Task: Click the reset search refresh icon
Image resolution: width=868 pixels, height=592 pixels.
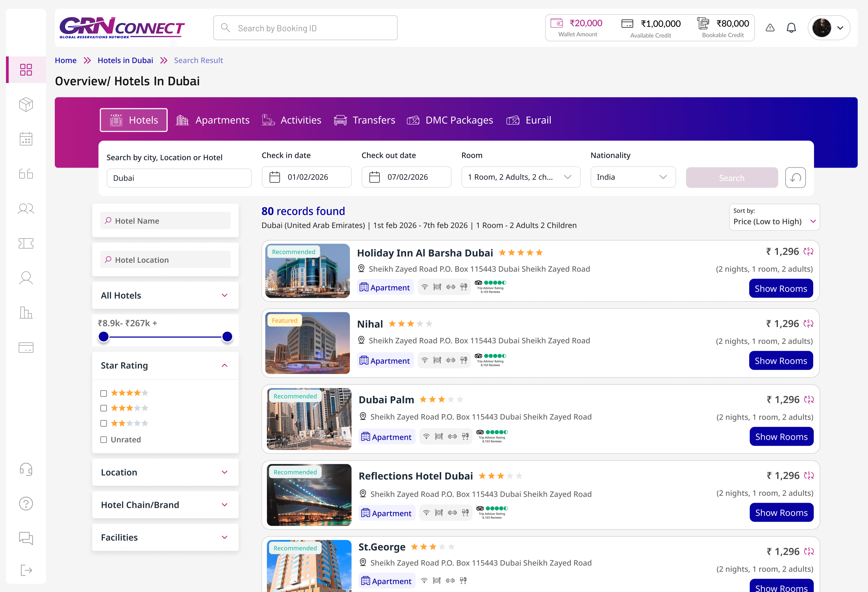Action: click(795, 178)
